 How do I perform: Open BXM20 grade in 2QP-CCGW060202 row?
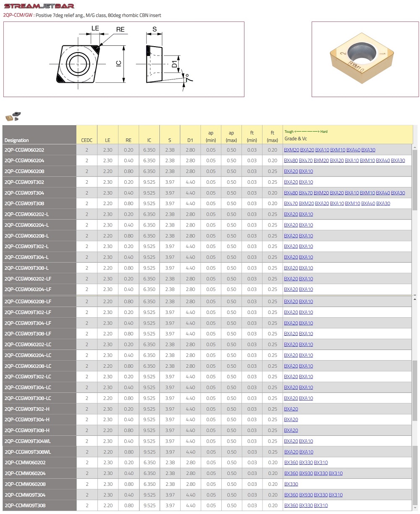click(x=291, y=150)
